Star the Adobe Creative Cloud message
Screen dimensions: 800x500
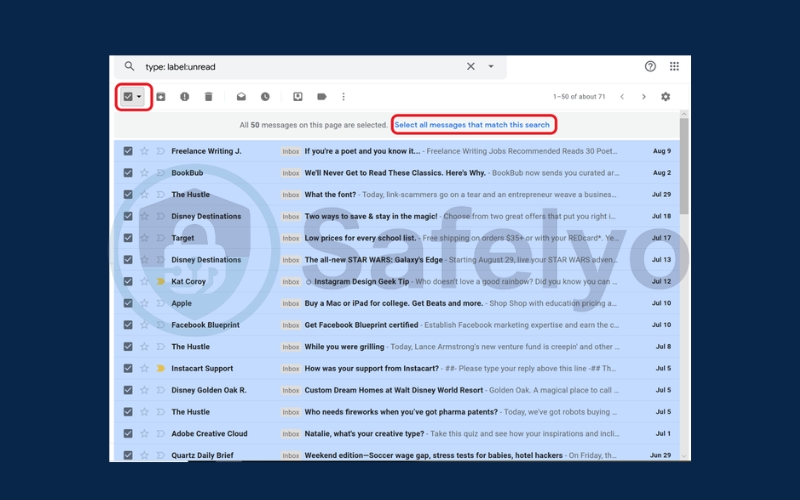tap(144, 434)
